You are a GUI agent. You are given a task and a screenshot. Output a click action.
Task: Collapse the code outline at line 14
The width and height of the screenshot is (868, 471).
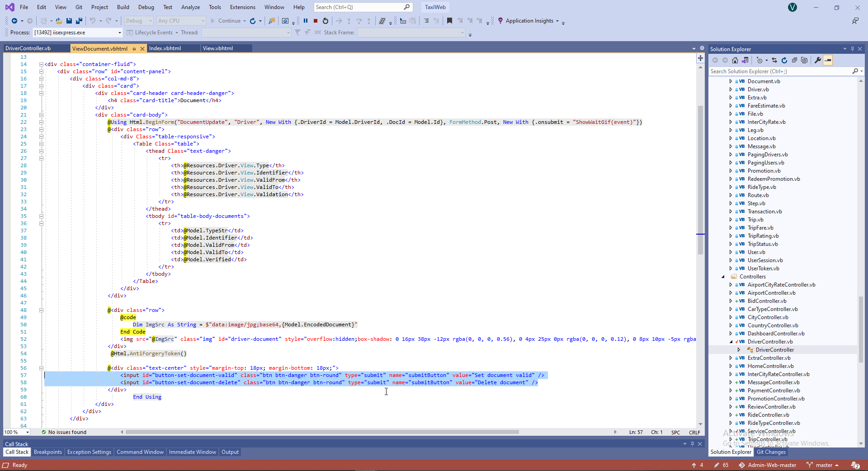pyautogui.click(x=41, y=64)
